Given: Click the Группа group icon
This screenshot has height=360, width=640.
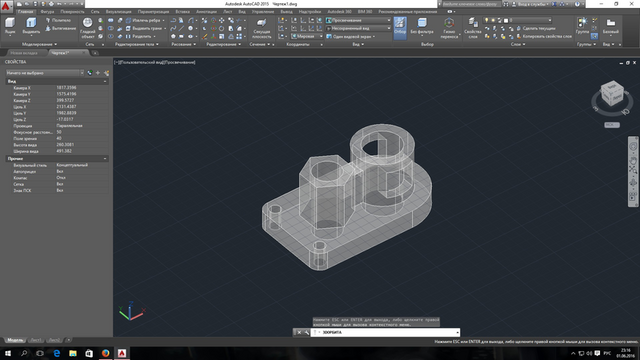Looking at the screenshot, I should (582, 26).
